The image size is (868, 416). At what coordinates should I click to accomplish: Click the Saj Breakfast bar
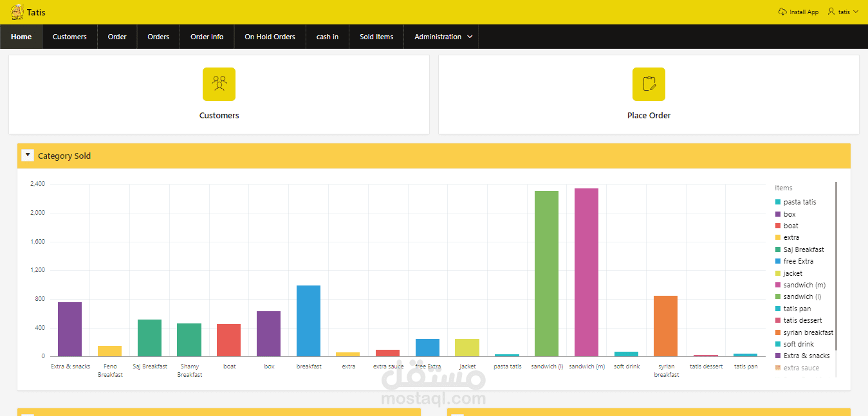coord(149,338)
